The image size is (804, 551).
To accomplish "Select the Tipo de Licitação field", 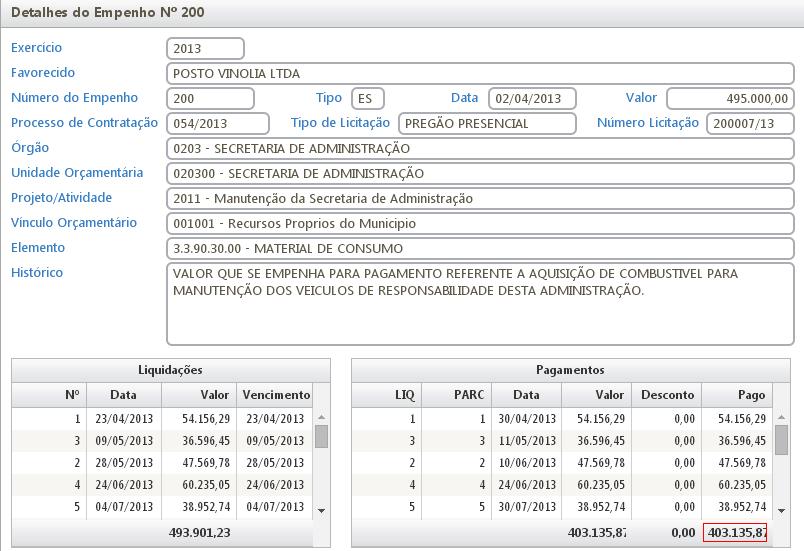I will coord(487,123).
